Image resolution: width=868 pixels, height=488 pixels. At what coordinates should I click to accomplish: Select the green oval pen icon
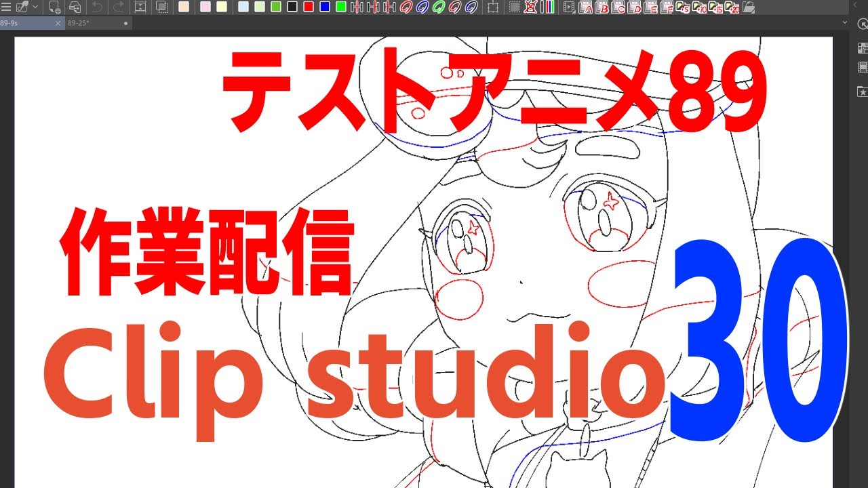click(x=440, y=7)
